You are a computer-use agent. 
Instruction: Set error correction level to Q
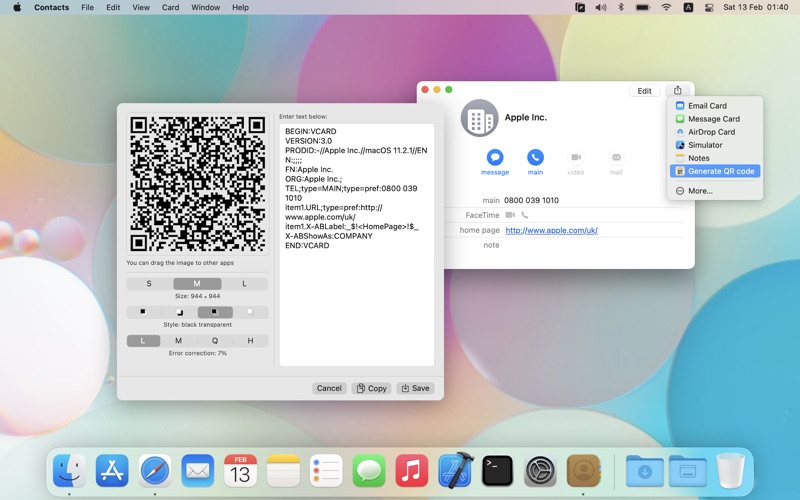coord(215,340)
